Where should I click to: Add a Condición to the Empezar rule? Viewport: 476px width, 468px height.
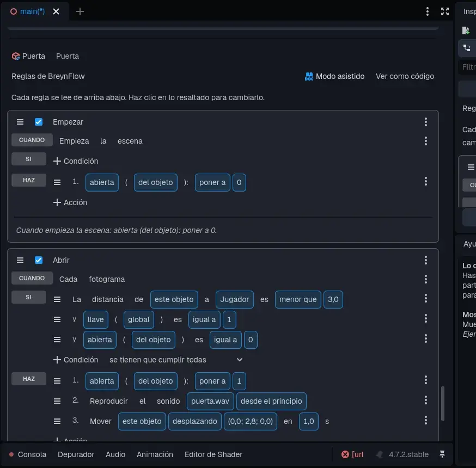76,161
